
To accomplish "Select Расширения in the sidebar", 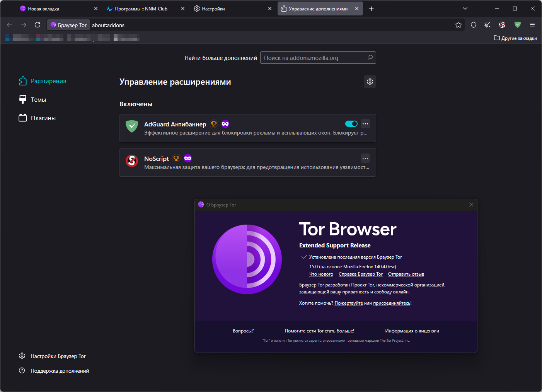I will (43, 81).
